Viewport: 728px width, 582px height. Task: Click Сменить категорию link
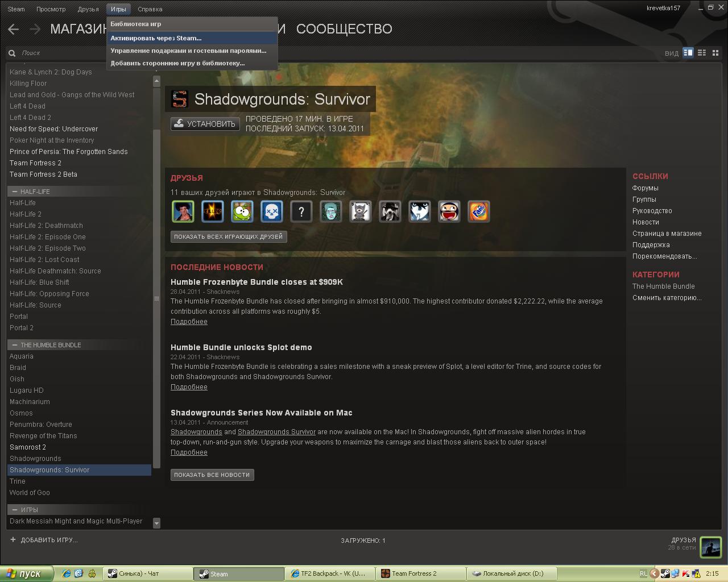pyautogui.click(x=667, y=298)
